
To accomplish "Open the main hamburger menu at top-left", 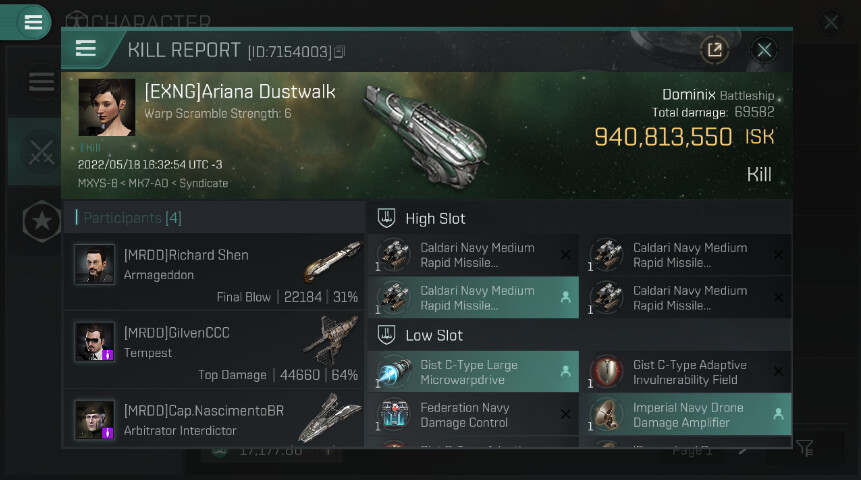I will coord(33,22).
